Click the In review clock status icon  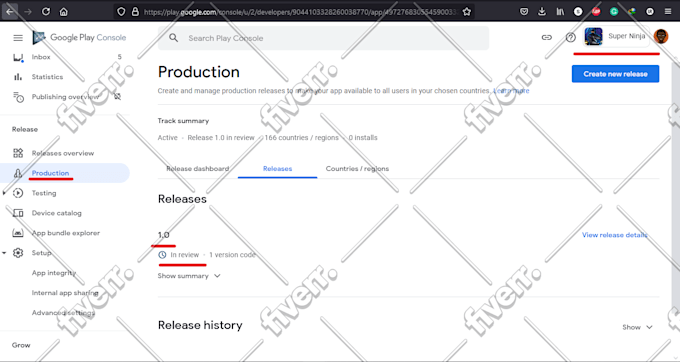[162, 255]
